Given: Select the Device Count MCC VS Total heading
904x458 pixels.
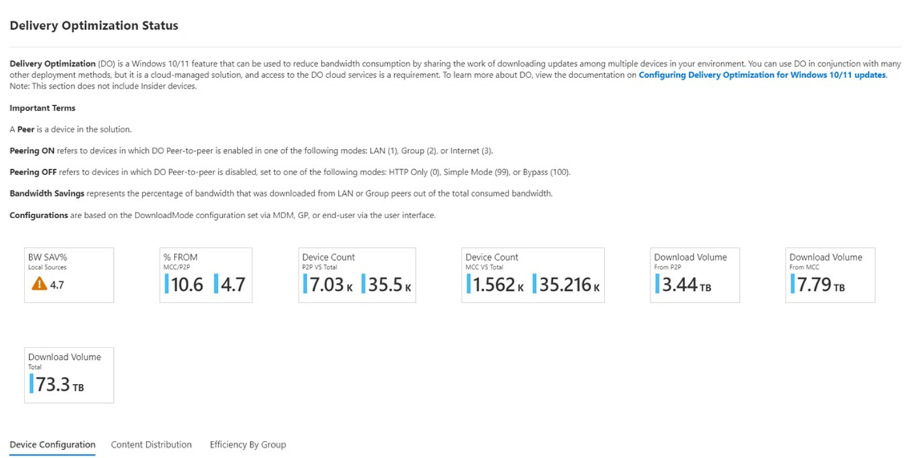Looking at the screenshot, I should coord(491,257).
